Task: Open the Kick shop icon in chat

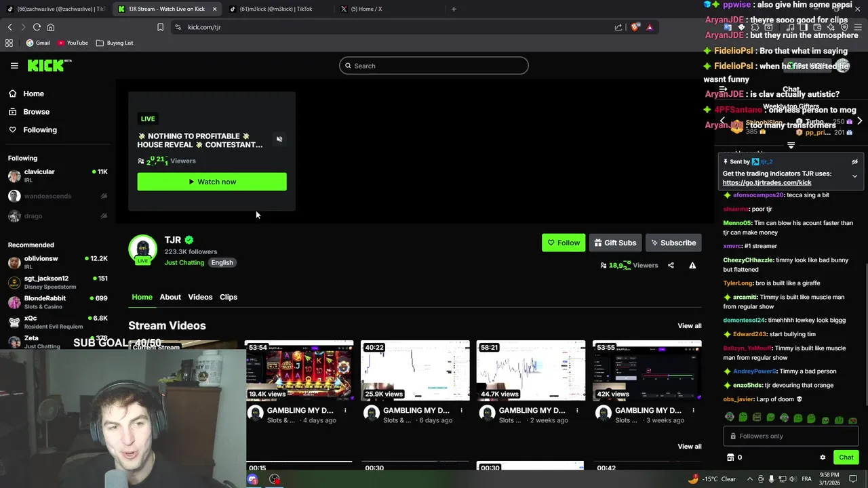Action: pos(730,457)
